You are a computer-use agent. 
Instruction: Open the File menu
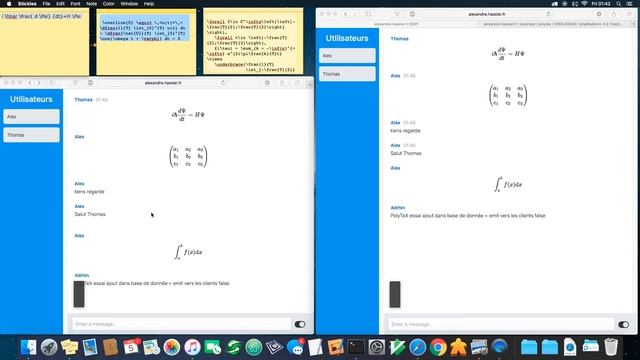[47, 4]
